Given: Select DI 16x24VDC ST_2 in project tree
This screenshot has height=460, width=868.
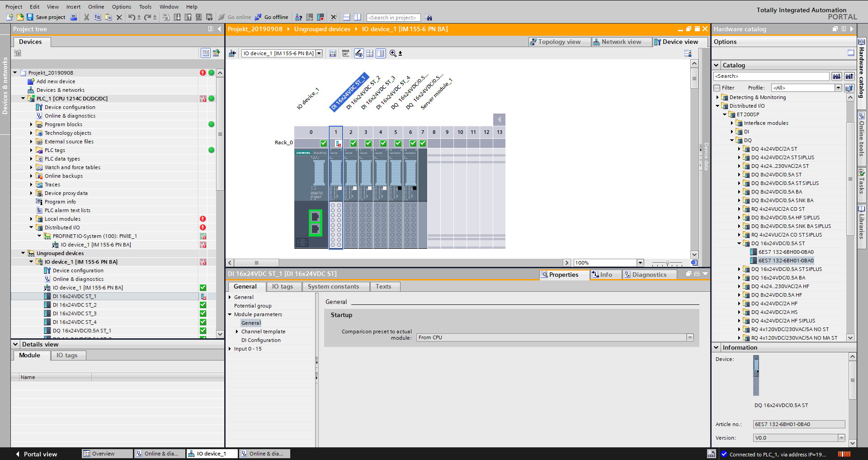Looking at the screenshot, I should point(75,305).
